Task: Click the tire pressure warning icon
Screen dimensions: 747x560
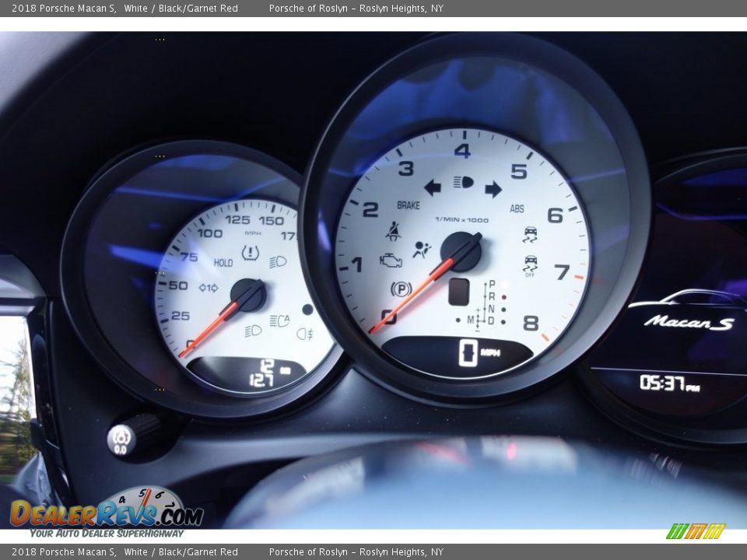Action: point(250,253)
